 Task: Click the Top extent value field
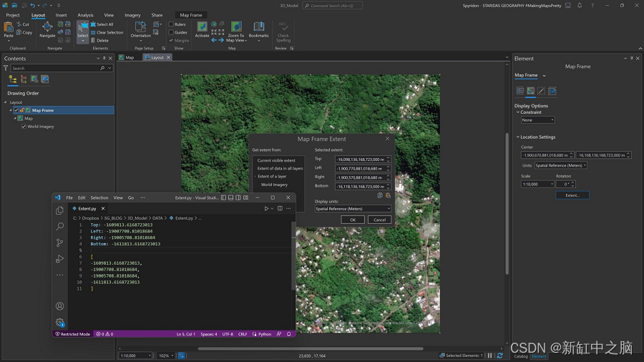360,160
